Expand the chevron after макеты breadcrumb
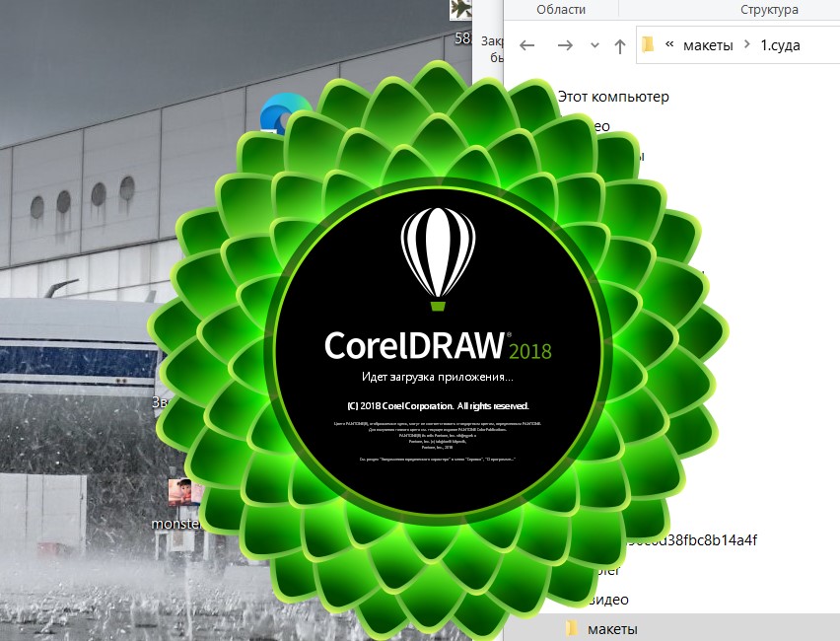 click(747, 45)
